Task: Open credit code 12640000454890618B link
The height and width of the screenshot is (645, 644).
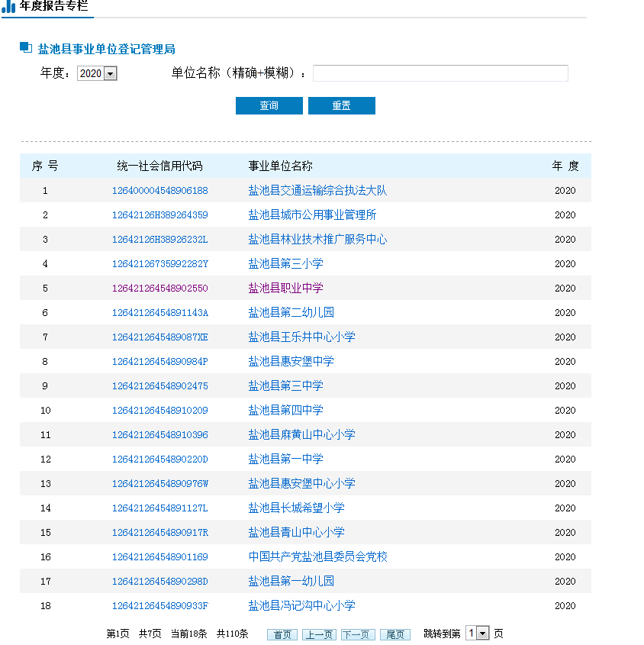Action: [x=160, y=191]
